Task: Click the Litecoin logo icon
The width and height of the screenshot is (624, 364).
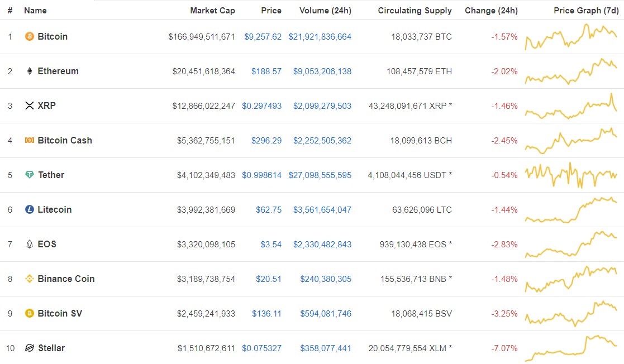Action: coord(30,209)
